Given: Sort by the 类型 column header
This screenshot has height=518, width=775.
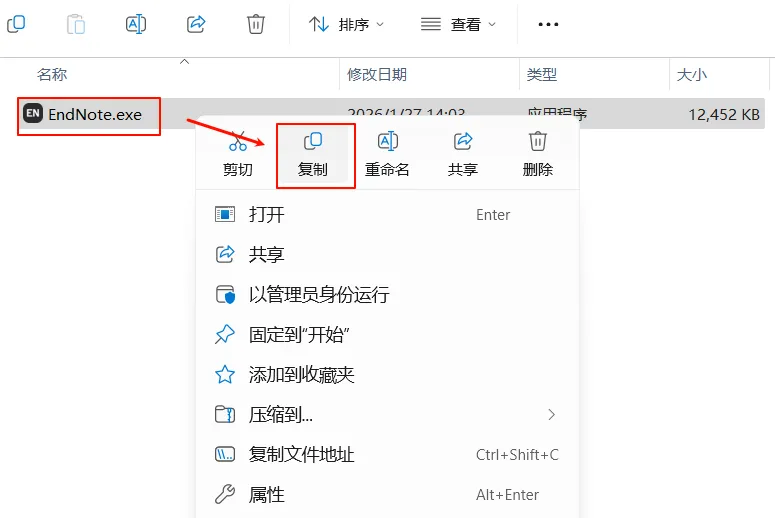Looking at the screenshot, I should 542,75.
